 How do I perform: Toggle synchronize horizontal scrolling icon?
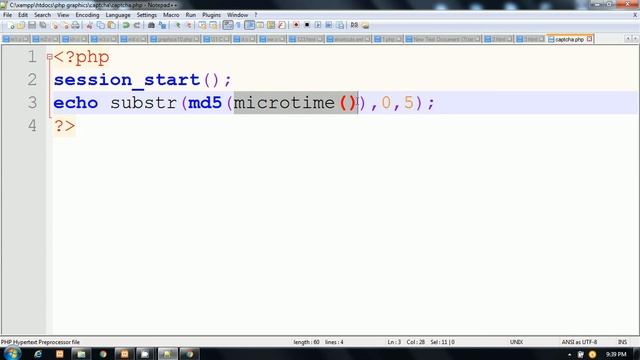tap(213, 25)
